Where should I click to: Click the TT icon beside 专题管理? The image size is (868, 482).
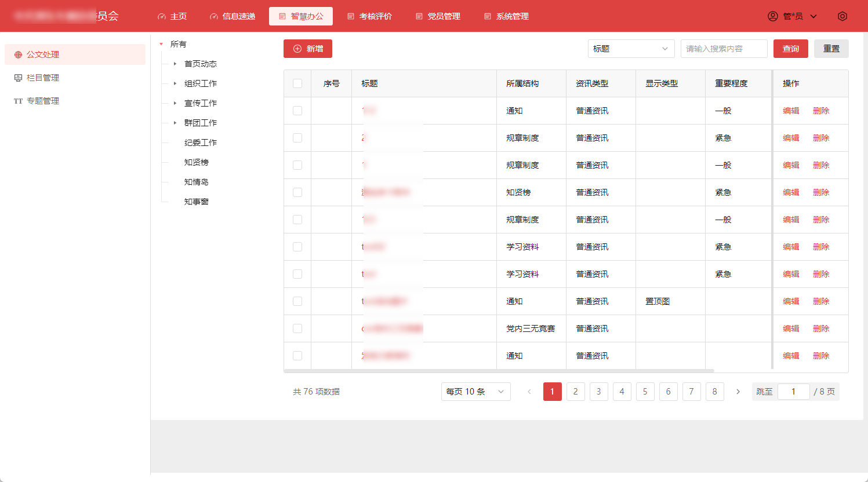pos(18,101)
